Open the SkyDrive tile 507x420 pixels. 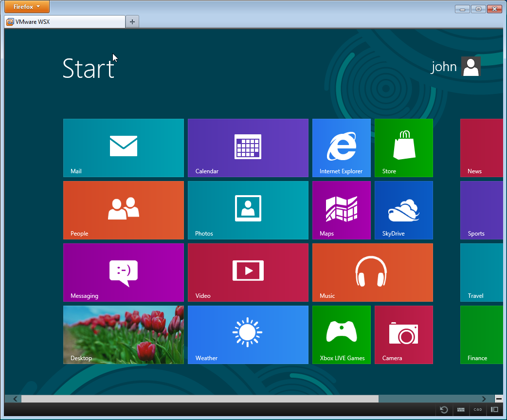tap(403, 210)
